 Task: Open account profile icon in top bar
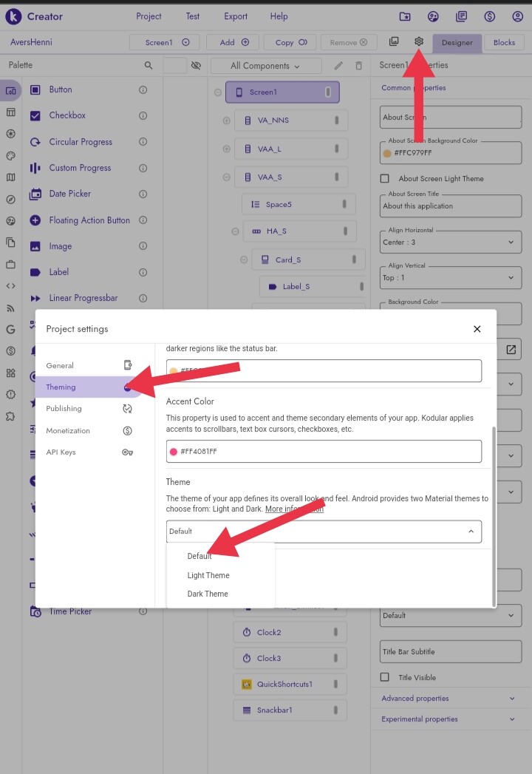click(517, 16)
